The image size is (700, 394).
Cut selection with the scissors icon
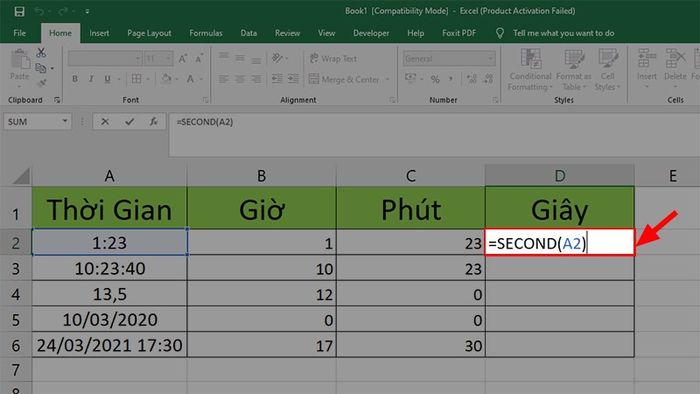pos(41,53)
